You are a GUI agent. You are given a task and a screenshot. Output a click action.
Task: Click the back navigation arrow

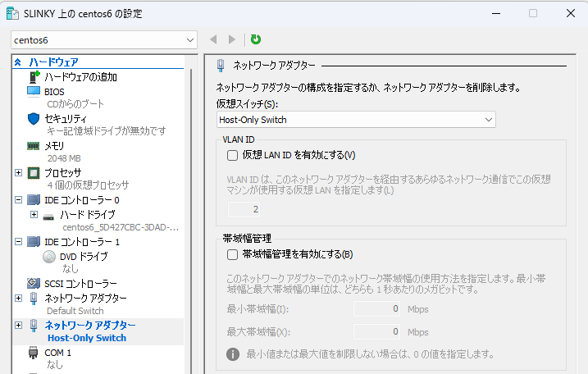pyautogui.click(x=214, y=39)
